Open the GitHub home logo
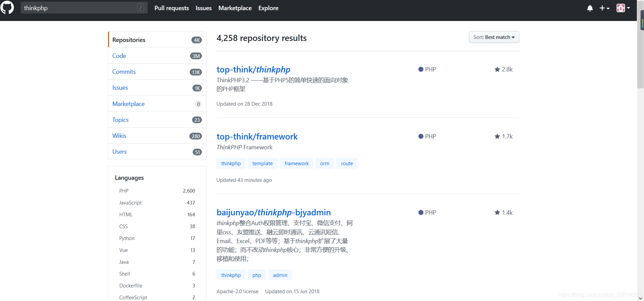 [x=7, y=7]
